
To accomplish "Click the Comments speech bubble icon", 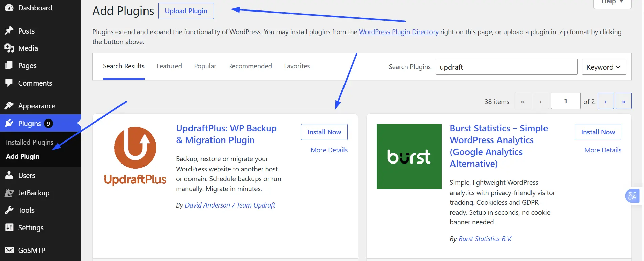I will tap(9, 83).
